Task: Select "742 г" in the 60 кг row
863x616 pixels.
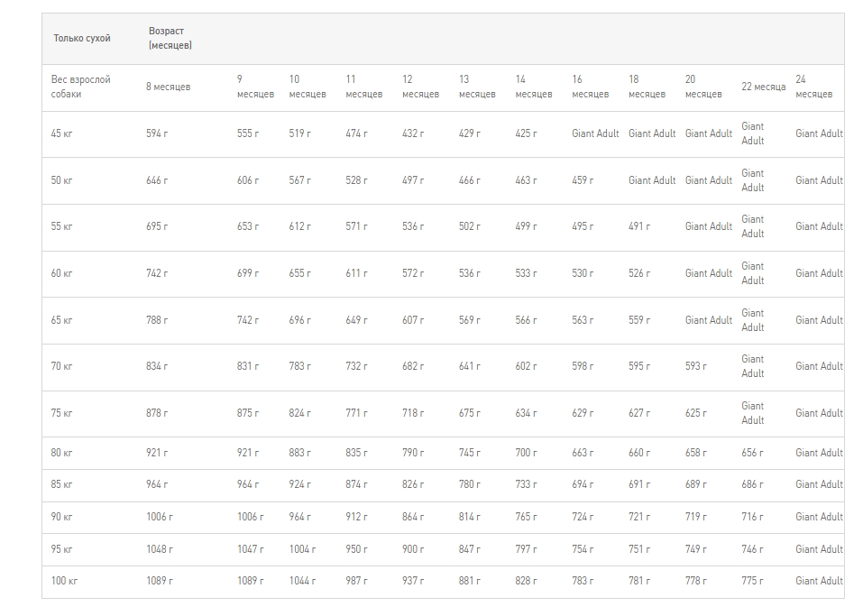Action: point(157,273)
